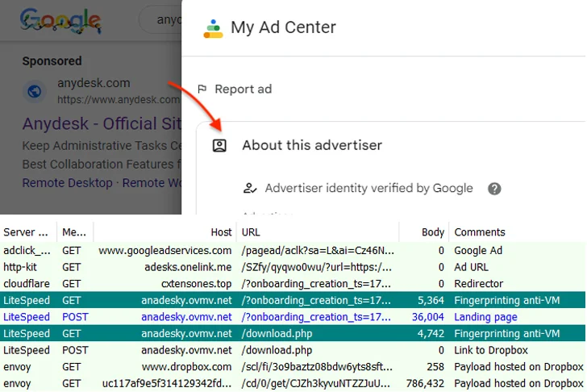Sort by the Host column header
This screenshot has width=587, height=392.
[x=221, y=232]
